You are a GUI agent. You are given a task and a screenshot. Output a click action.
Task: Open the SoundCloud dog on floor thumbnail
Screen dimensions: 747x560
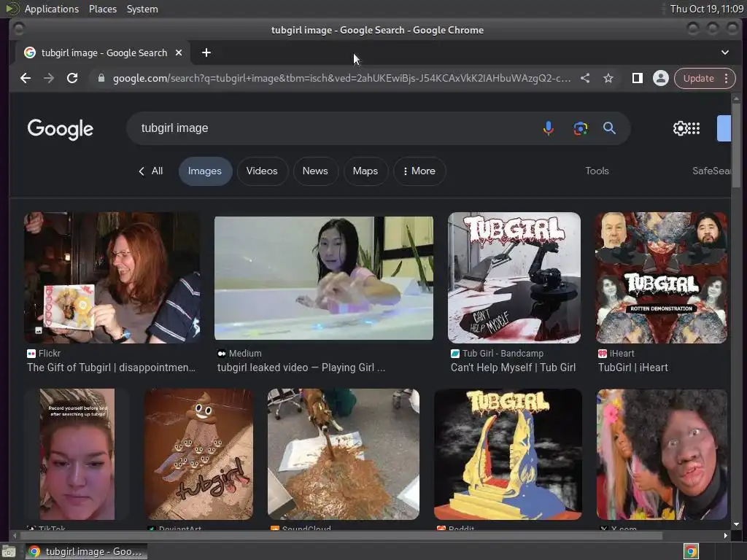[344, 454]
